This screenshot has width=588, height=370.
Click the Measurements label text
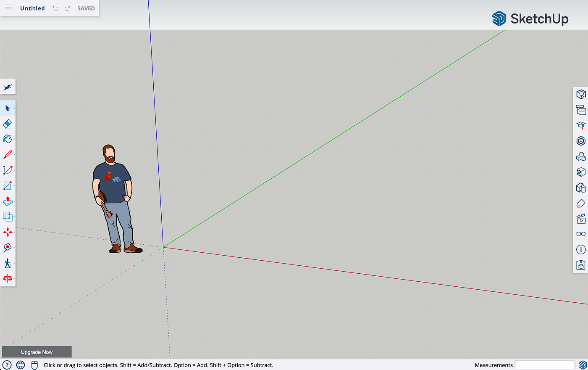493,365
